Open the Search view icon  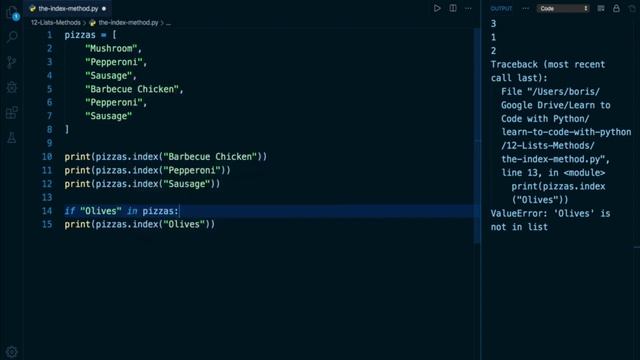tap(12, 37)
